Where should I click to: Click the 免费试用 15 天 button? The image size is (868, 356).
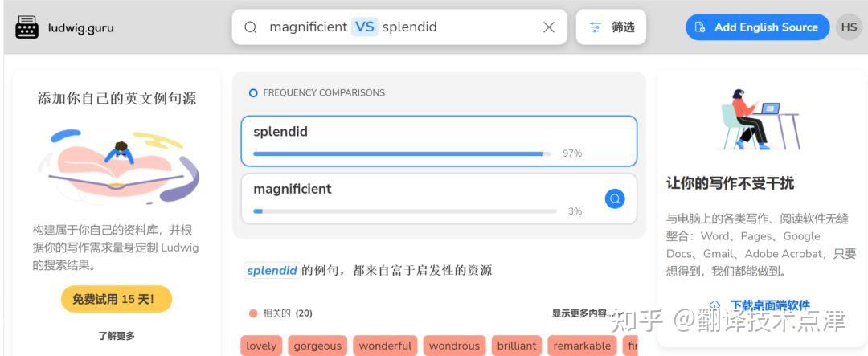click(x=117, y=299)
